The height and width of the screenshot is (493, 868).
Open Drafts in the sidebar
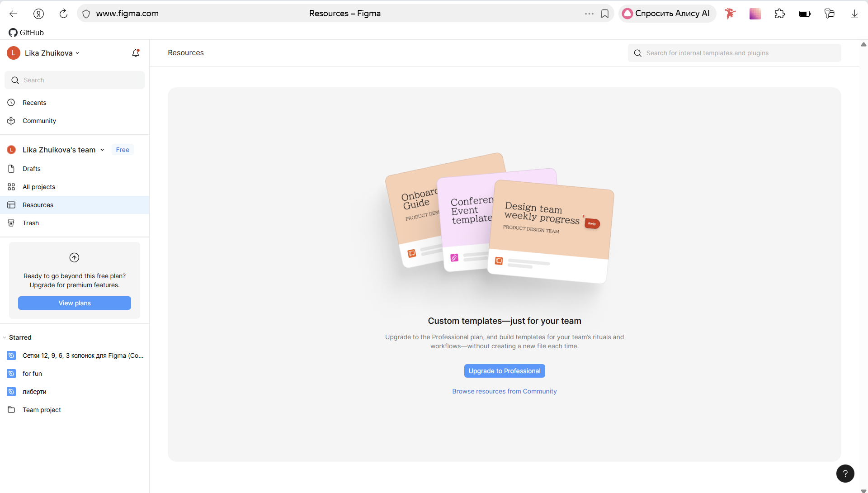point(32,169)
